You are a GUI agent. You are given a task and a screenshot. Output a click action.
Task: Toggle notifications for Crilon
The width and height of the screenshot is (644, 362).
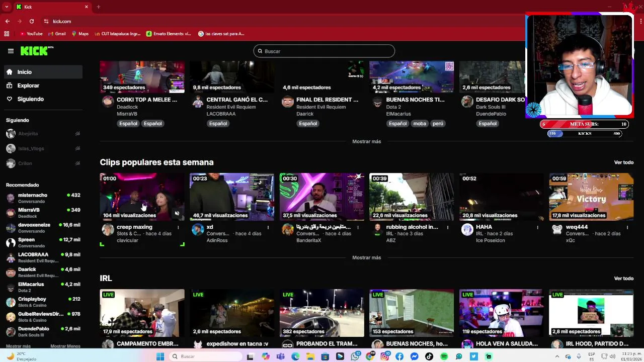click(77, 163)
